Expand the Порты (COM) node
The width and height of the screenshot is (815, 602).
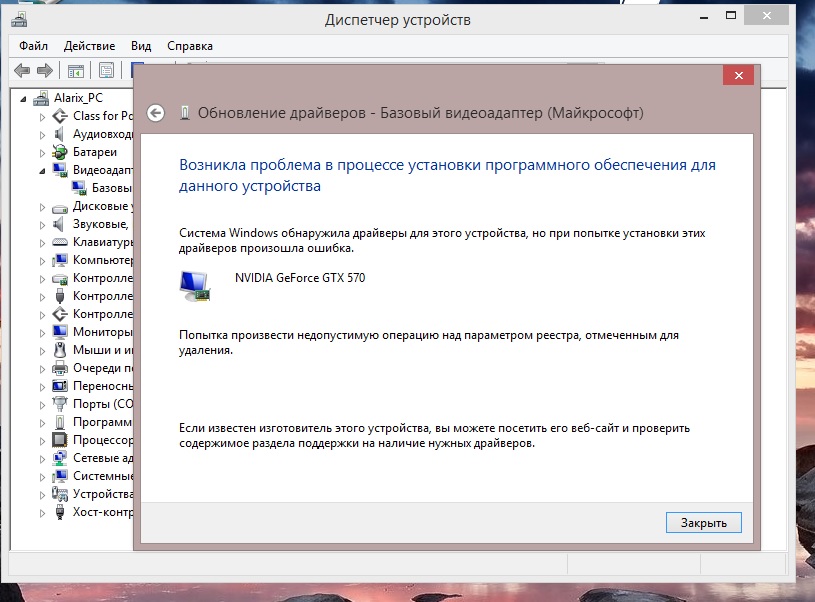pos(43,405)
